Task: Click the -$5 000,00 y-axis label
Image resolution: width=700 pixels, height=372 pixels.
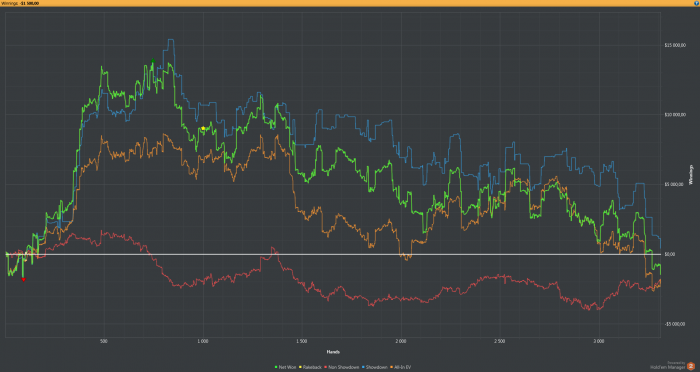Action: point(674,324)
